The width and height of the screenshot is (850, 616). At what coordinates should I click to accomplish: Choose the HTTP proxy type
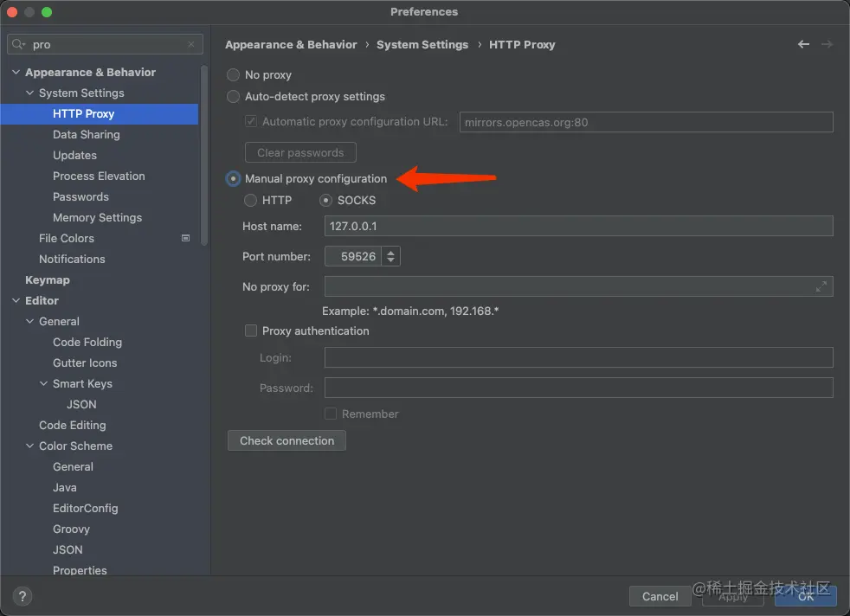(x=250, y=201)
